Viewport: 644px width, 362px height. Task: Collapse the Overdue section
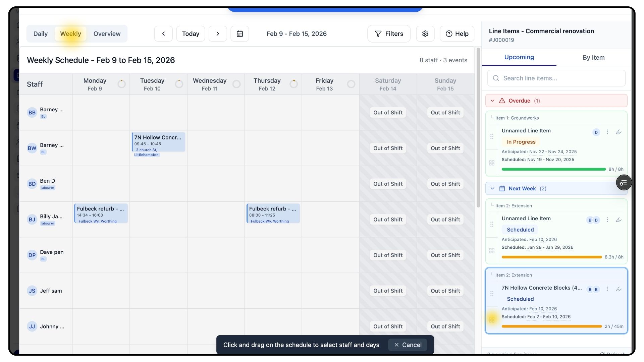tap(492, 101)
